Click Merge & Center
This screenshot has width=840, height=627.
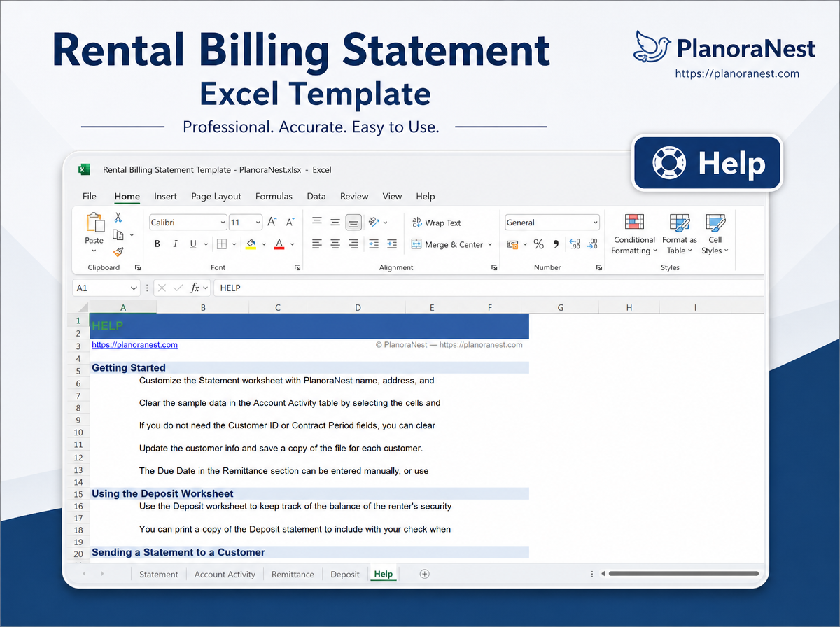[447, 244]
